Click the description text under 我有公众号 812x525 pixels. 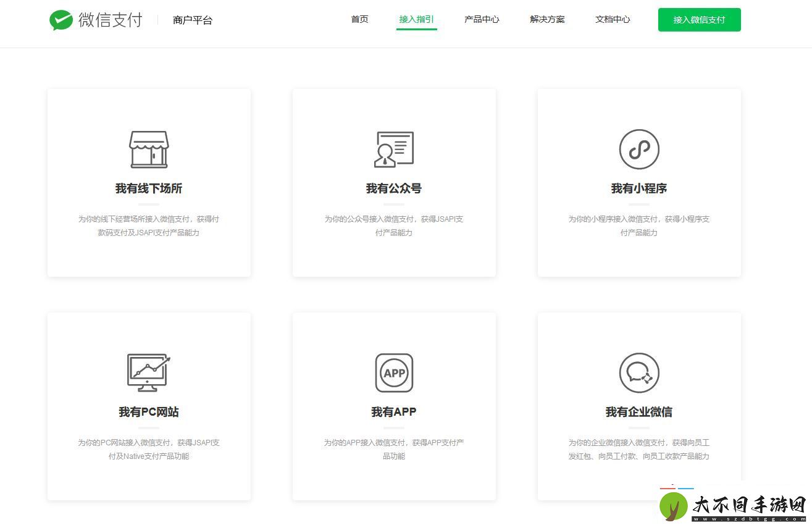pyautogui.click(x=394, y=226)
